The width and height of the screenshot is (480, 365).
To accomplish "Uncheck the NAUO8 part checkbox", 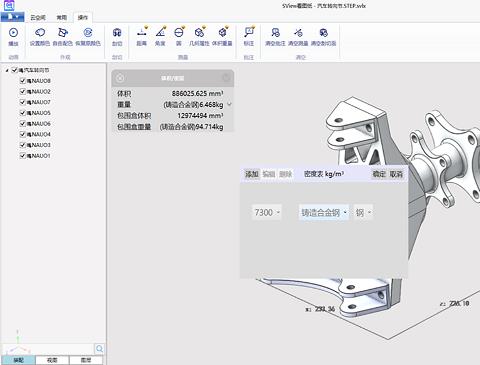I will 23,81.
